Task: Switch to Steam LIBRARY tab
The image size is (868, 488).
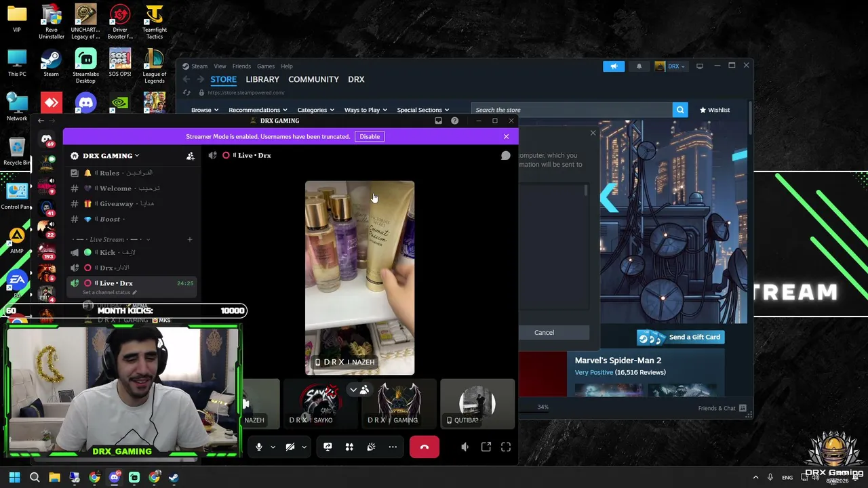Action: pos(262,79)
